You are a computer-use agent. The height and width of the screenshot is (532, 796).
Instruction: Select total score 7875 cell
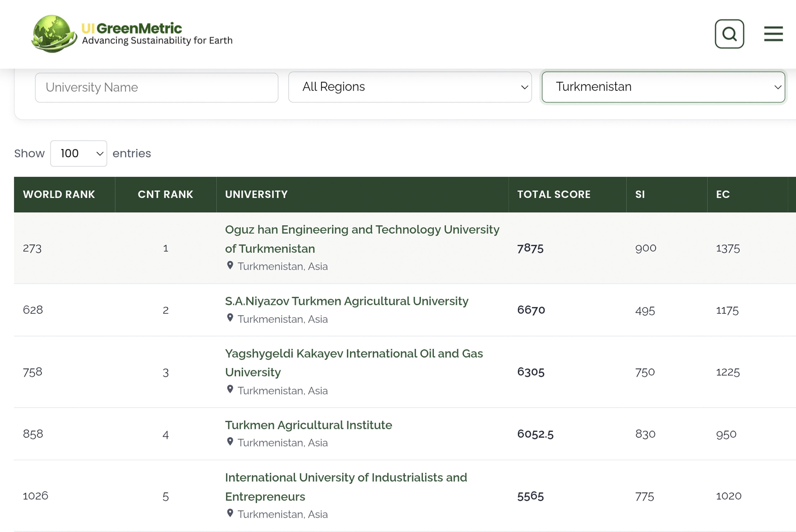530,248
